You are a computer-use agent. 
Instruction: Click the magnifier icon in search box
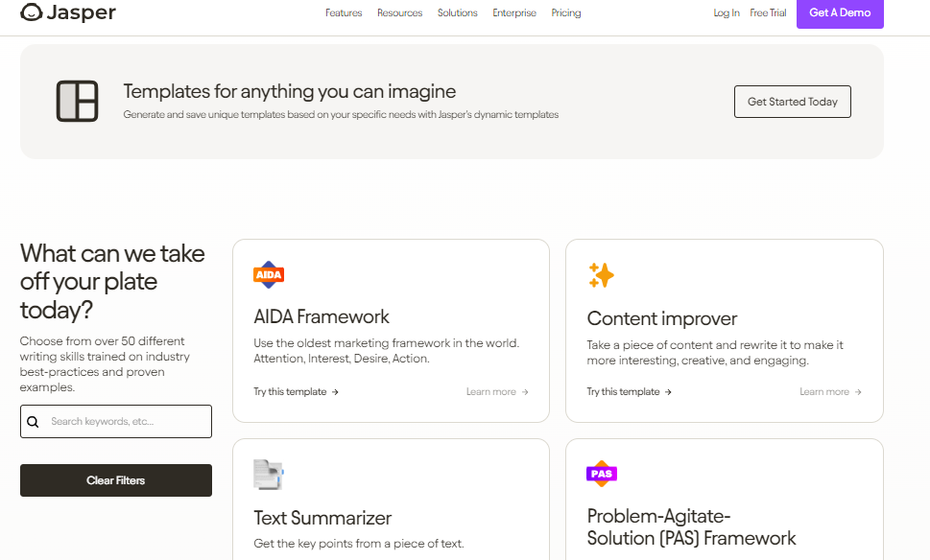click(34, 421)
